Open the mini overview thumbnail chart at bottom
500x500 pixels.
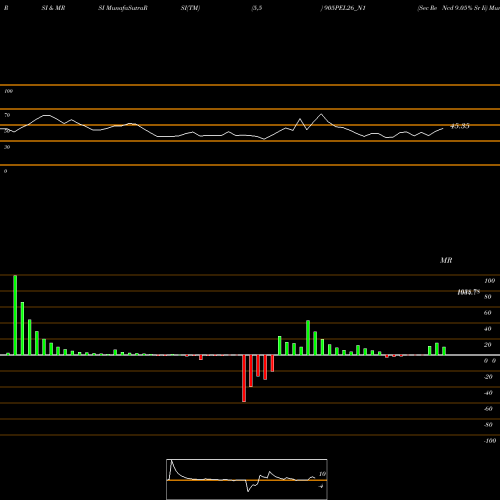coord(247,479)
